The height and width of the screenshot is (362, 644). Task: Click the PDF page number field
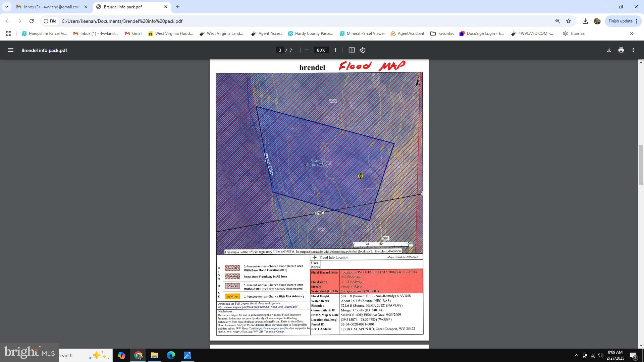click(x=280, y=50)
